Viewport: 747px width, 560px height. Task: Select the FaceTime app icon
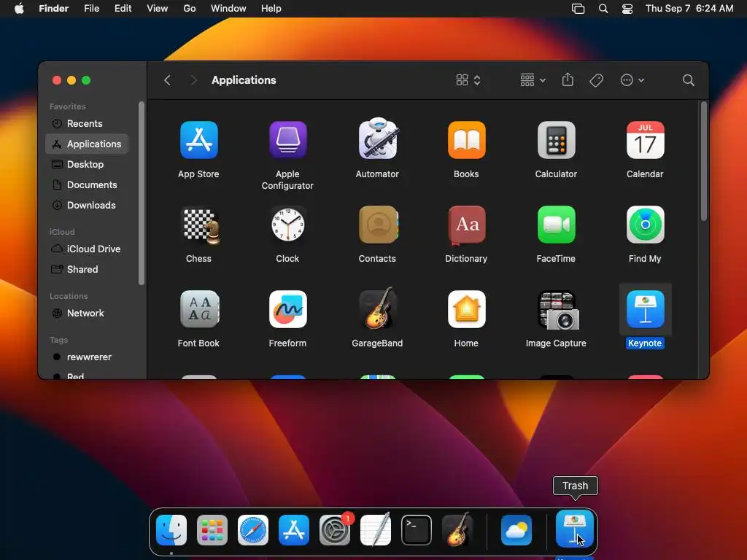click(x=556, y=225)
